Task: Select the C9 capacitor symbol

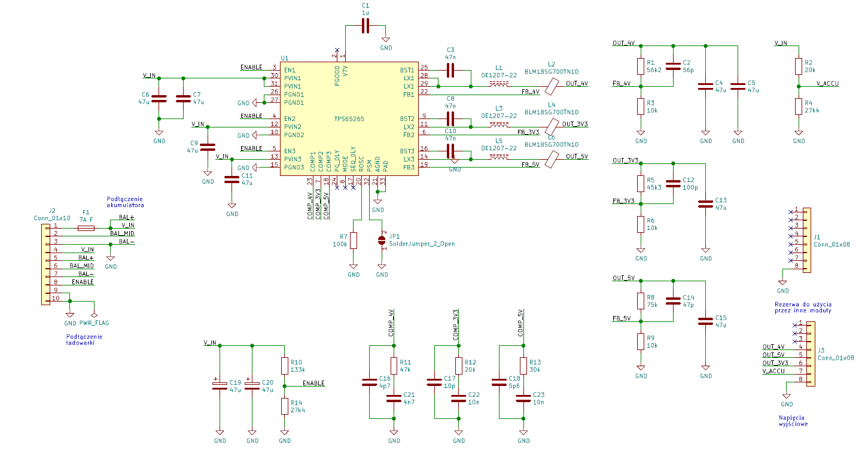Action: (208, 147)
